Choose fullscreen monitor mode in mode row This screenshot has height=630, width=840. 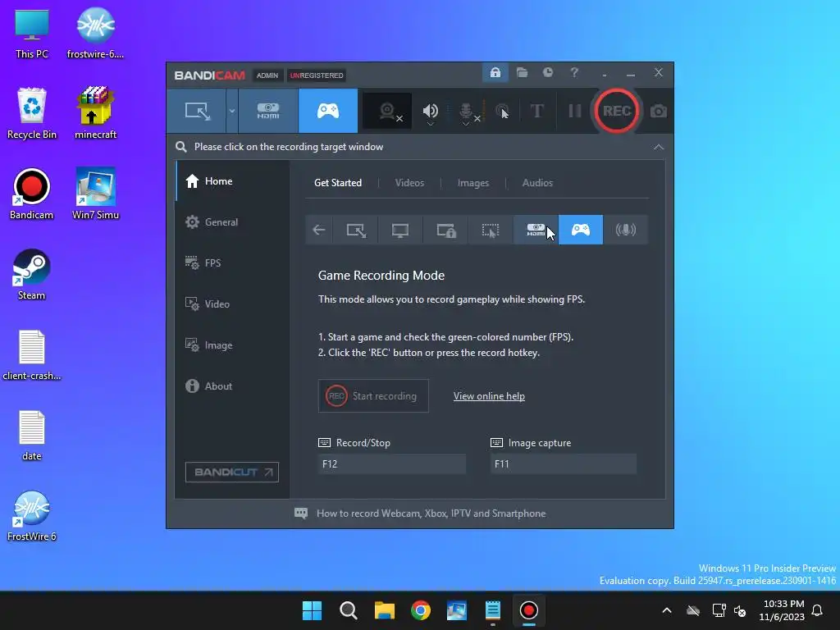400,230
